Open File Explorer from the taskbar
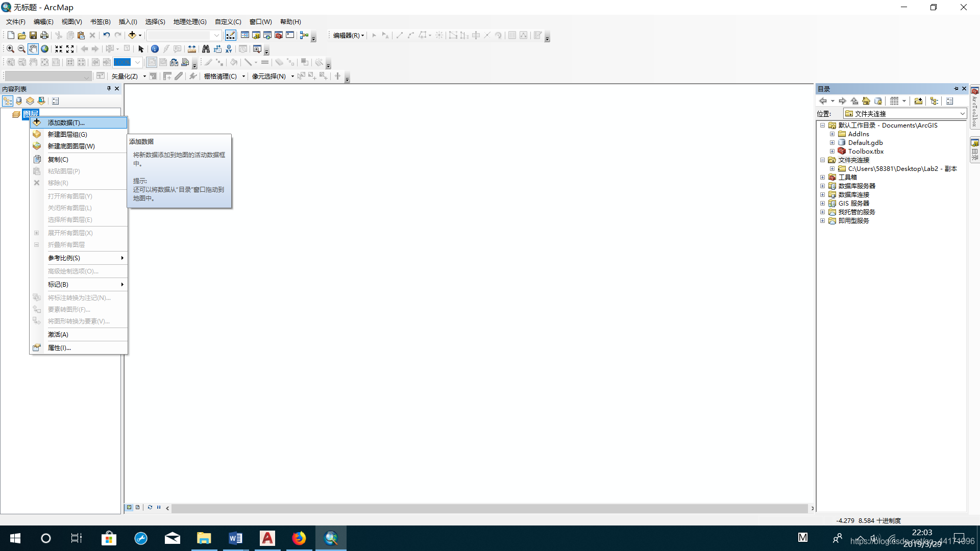The height and width of the screenshot is (551, 980). 204,538
